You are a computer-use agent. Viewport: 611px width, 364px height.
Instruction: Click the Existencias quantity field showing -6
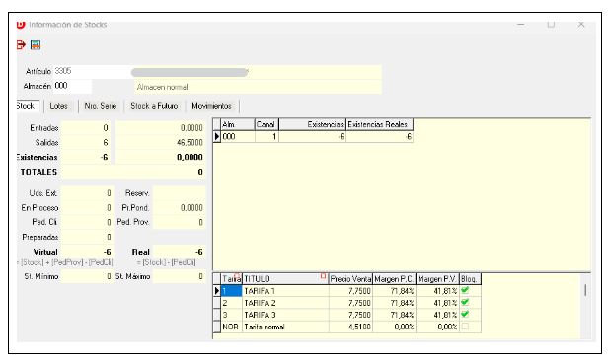(86, 157)
